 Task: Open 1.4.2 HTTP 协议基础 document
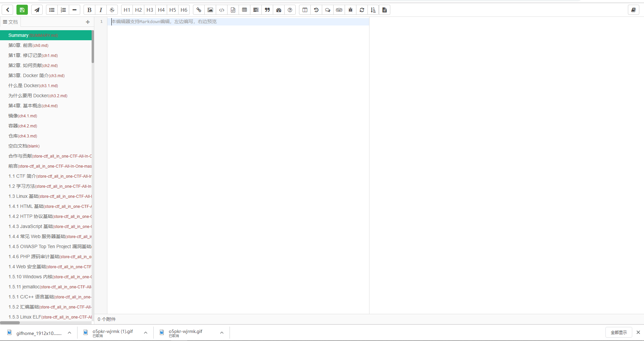[x=46, y=216]
